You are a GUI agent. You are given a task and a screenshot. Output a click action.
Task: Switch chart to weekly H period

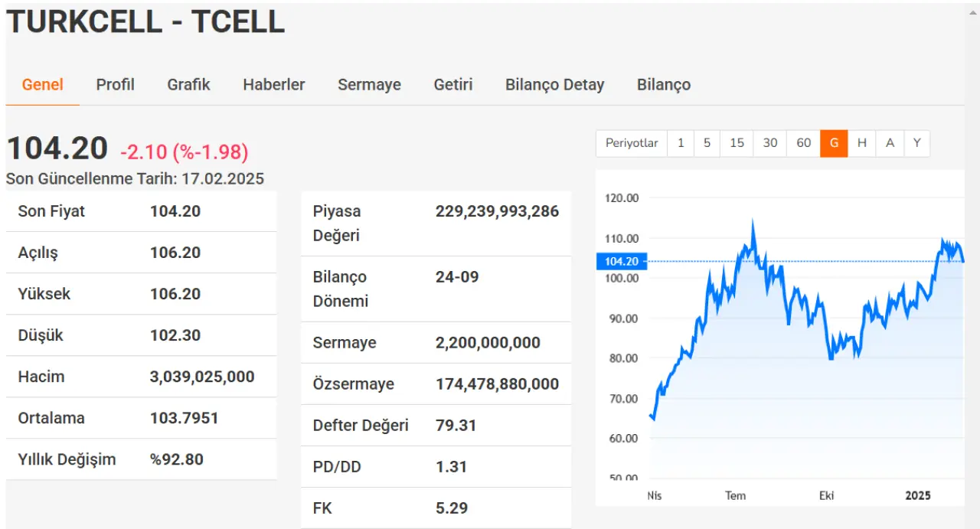click(862, 143)
